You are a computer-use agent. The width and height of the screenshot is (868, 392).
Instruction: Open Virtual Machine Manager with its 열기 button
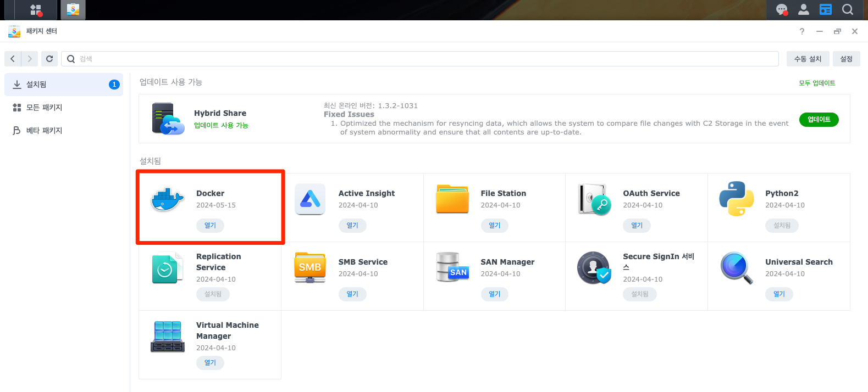point(210,362)
